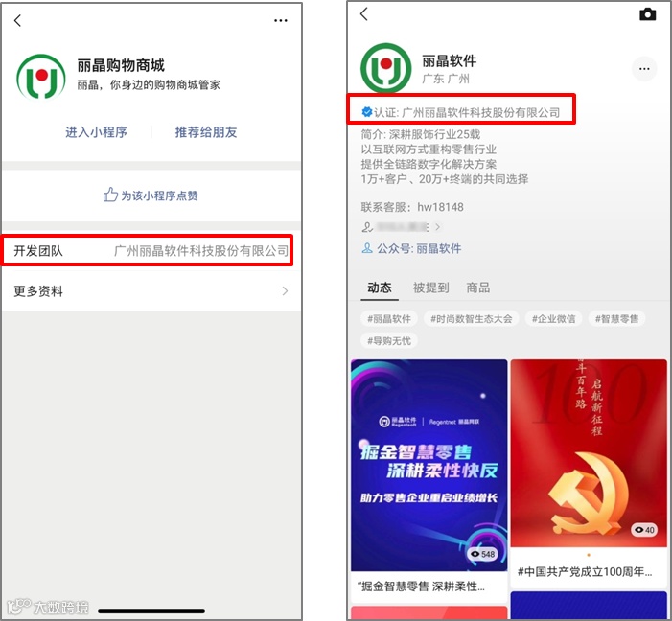Open the three-dot menu on mini program screen
Image resolution: width=672 pixels, height=621 pixels.
[x=281, y=20]
